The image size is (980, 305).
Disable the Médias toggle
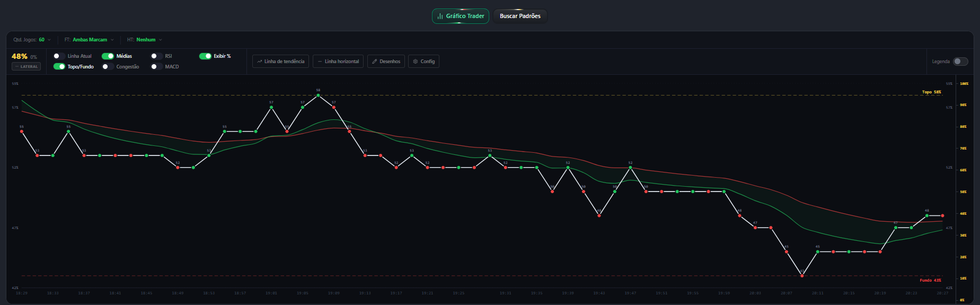pyautogui.click(x=108, y=56)
